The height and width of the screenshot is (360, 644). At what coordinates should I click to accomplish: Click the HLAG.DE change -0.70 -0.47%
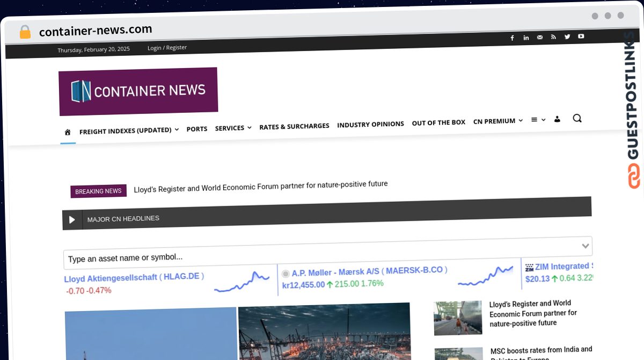pos(89,291)
